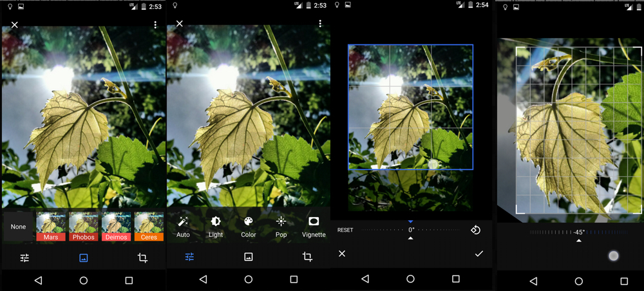Tap Back button in the second screen
The width and height of the screenshot is (644, 291).
pyautogui.click(x=203, y=279)
